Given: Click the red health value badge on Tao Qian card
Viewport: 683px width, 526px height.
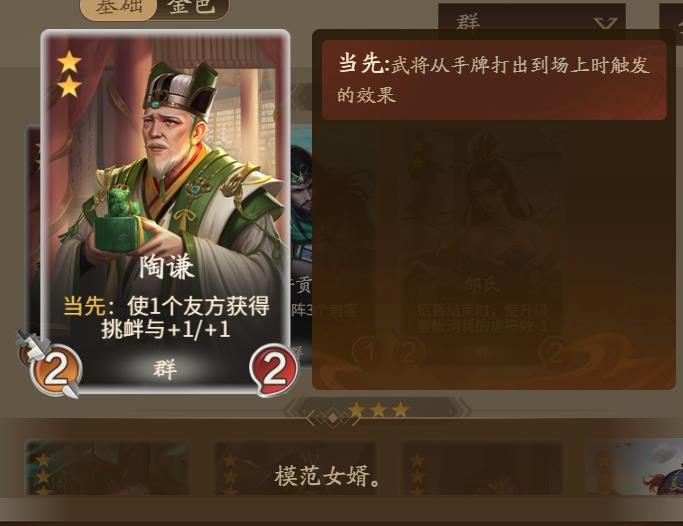Looking at the screenshot, I should coord(274,370).
